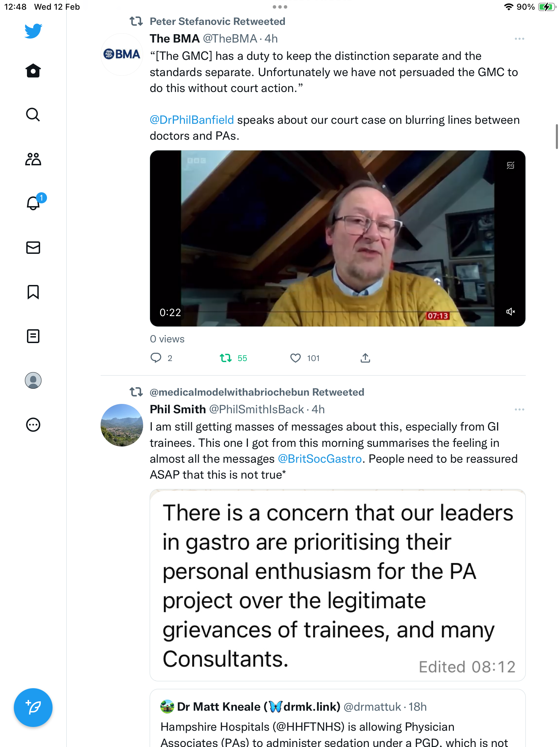Open the @BritSocGastro mention link
560x747 pixels.
pyautogui.click(x=320, y=459)
